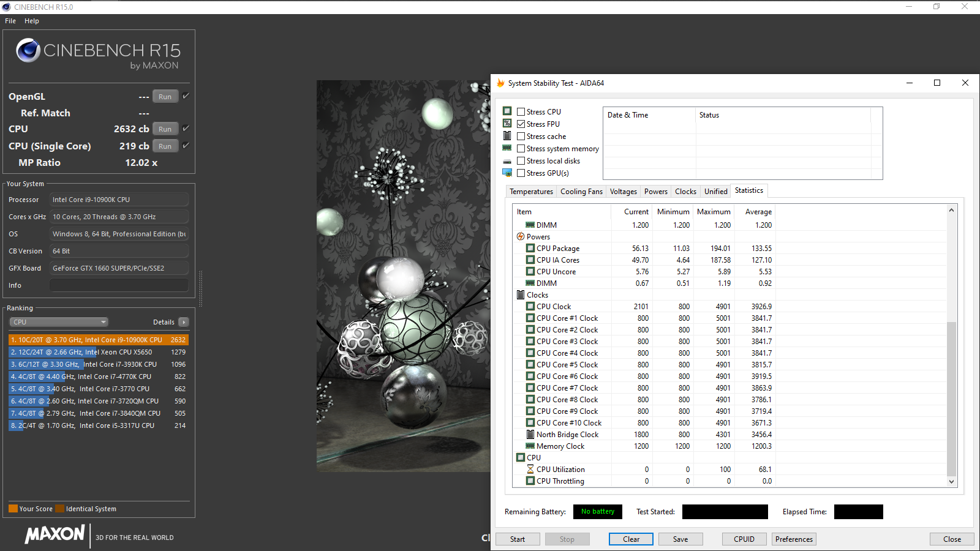Image resolution: width=980 pixels, height=551 pixels.
Task: Run the CPU benchmark
Action: point(165,129)
